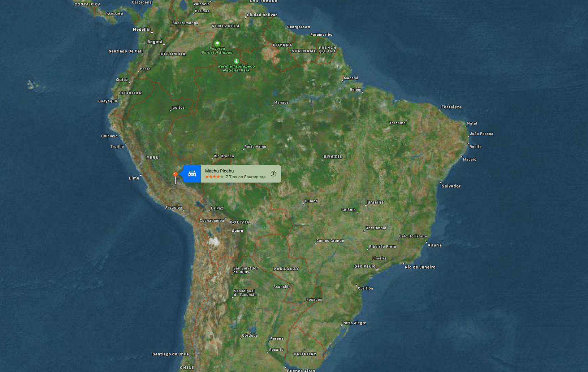Viewport: 588px width, 372px height.
Task: Click the COLOMBIA country label
Action: tap(173, 54)
